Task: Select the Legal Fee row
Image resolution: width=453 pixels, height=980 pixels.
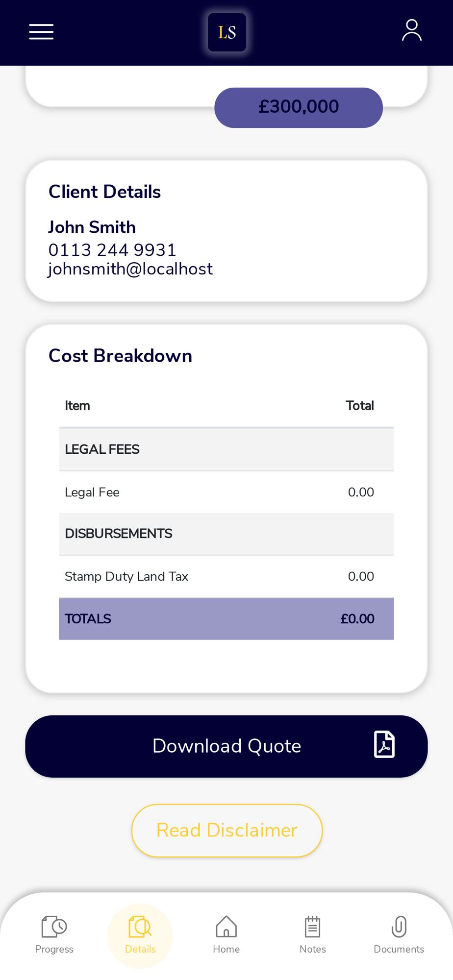Action: tap(226, 492)
